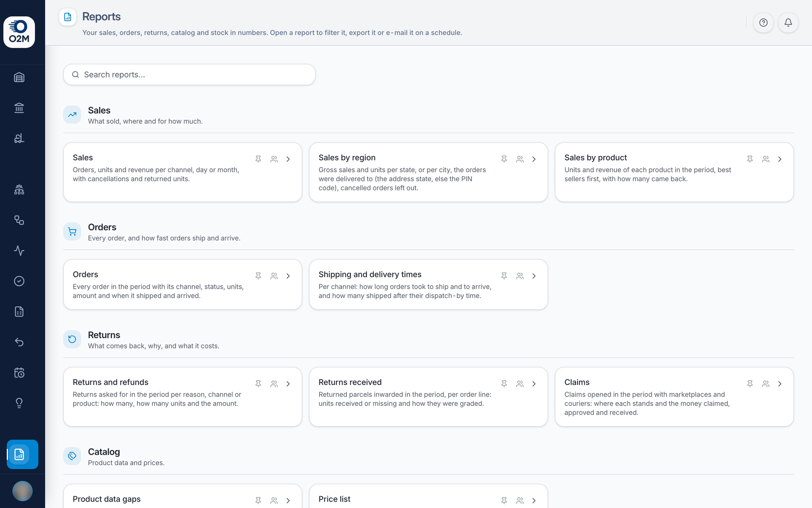Image resolution: width=812 pixels, height=508 pixels.
Task: Click the O2M logo in sidebar
Action: 19,32
